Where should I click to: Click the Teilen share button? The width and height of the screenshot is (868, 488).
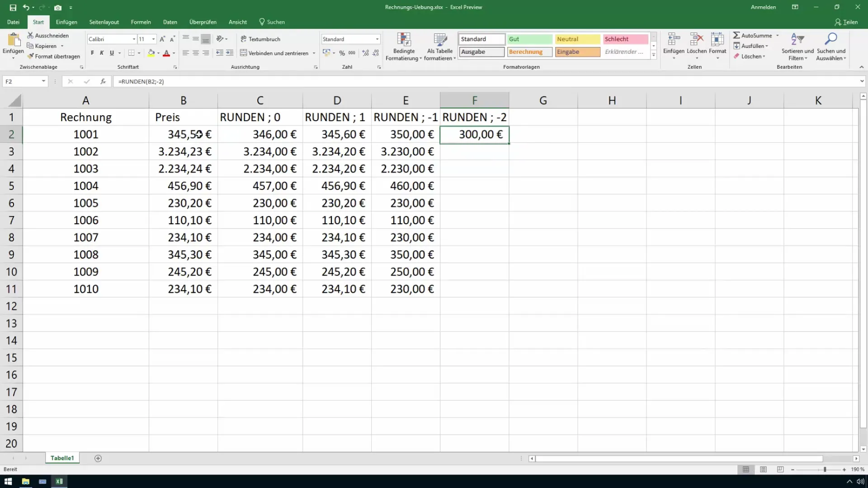click(846, 22)
